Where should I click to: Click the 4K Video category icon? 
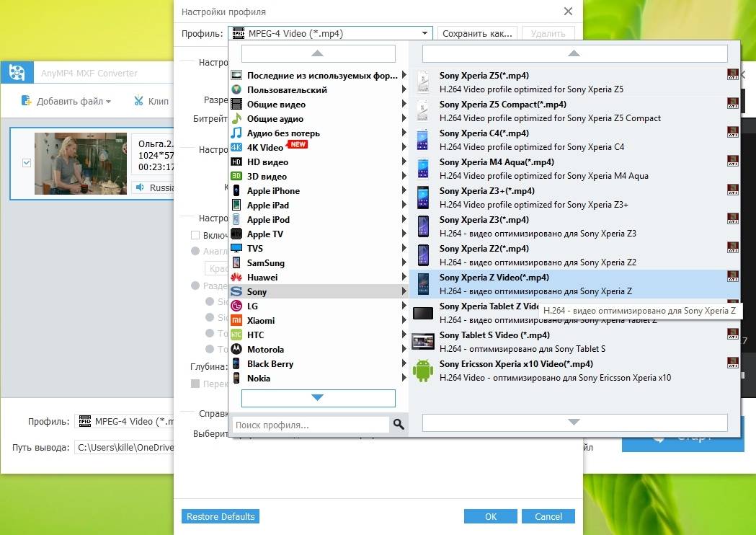(236, 147)
